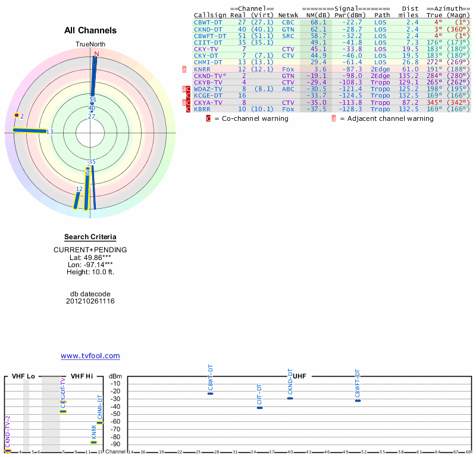Click the db datecode value 201210261116
This screenshot has height=457, width=476.
[90, 301]
